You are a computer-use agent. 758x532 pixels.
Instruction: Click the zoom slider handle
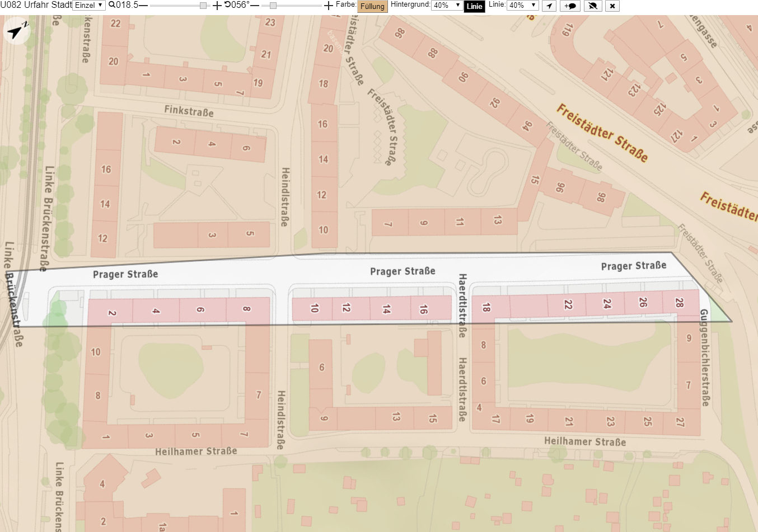coord(203,6)
